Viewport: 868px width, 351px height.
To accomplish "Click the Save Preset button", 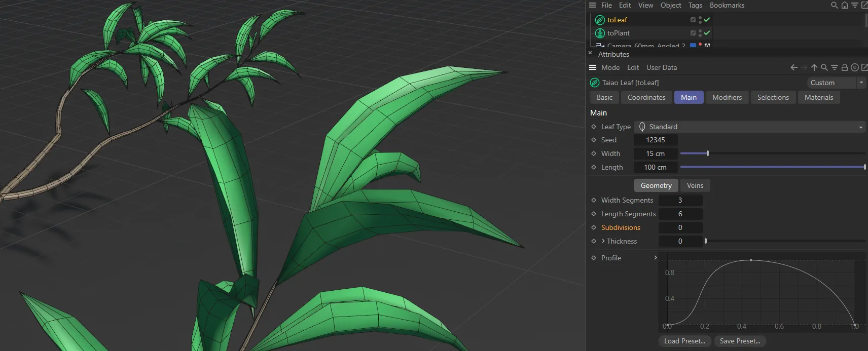I will (x=740, y=341).
